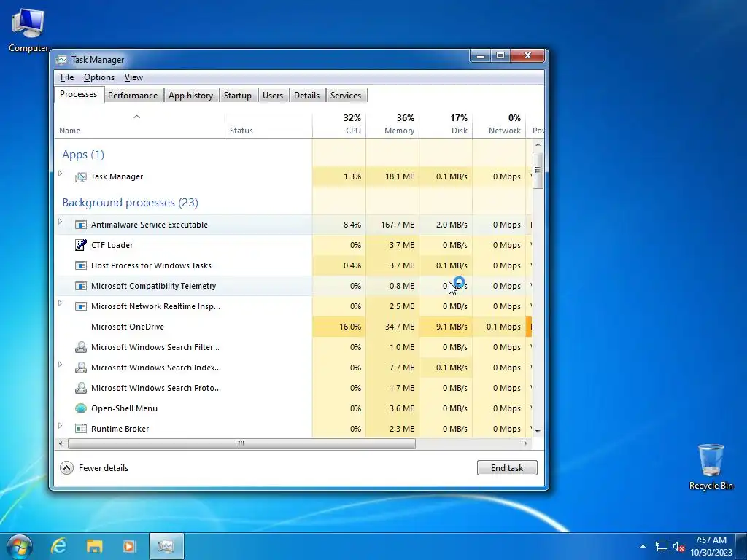Switch to the Services tab

(x=346, y=96)
